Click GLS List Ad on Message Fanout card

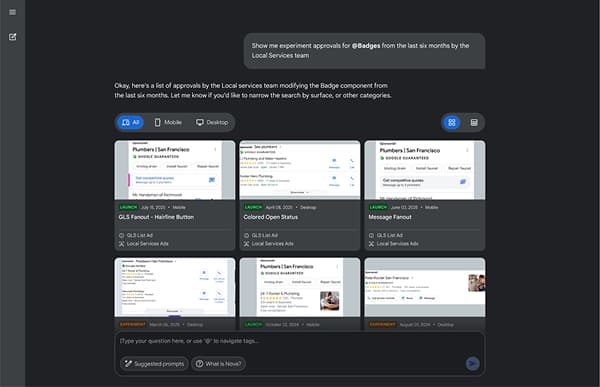(x=390, y=235)
